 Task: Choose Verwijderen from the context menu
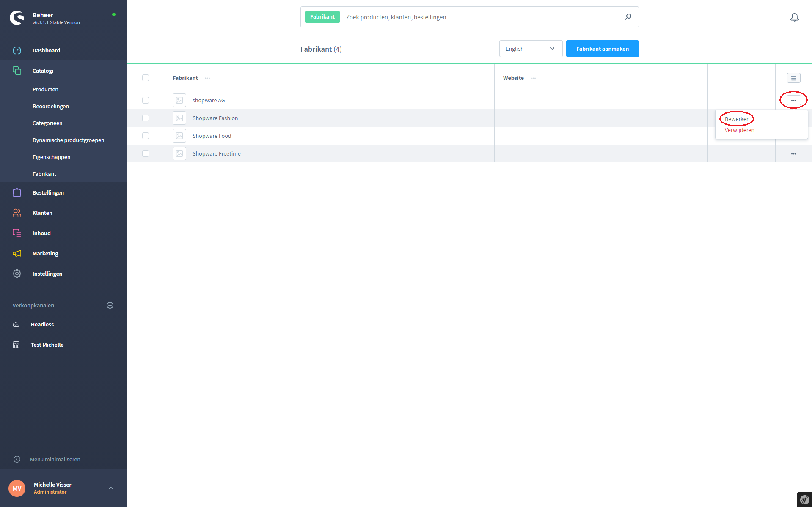point(739,130)
